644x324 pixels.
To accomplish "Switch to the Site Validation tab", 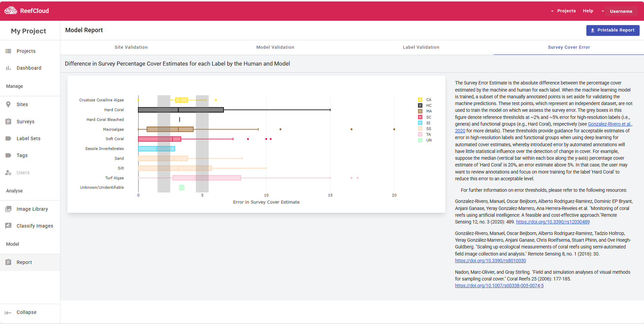I will pyautogui.click(x=131, y=47).
